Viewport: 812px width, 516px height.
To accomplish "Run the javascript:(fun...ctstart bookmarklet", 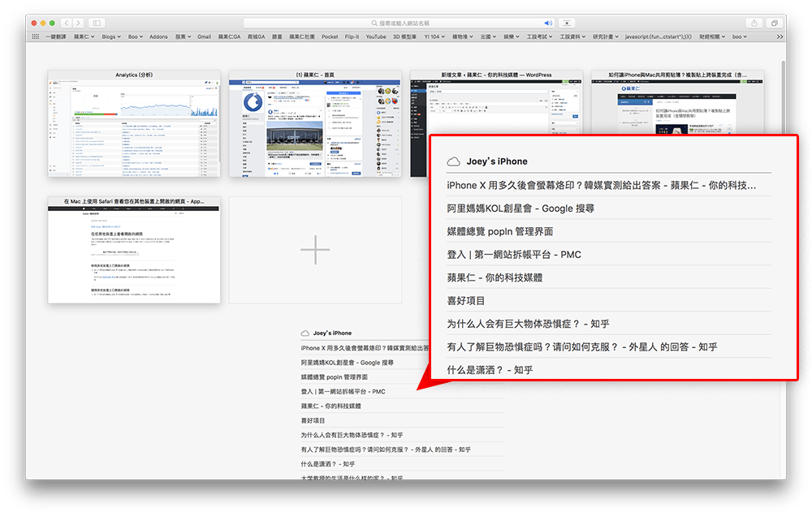I will [659, 37].
